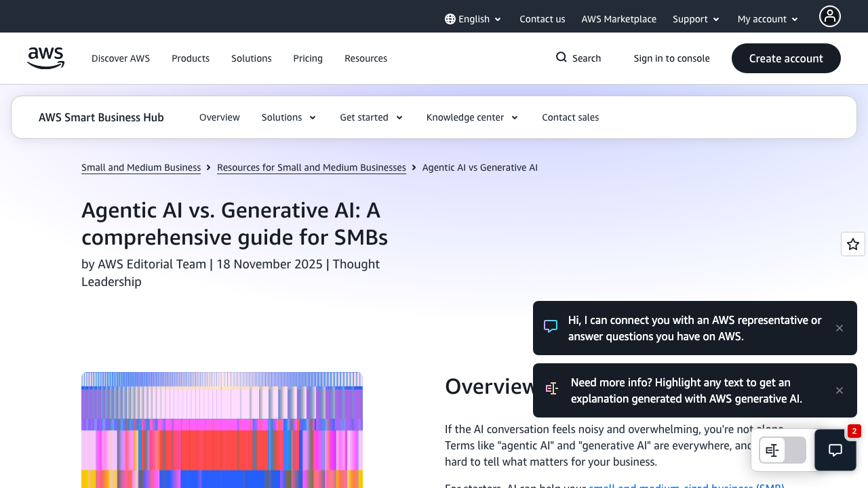Expand the English language dropdown
The width and height of the screenshot is (868, 488).
click(473, 19)
